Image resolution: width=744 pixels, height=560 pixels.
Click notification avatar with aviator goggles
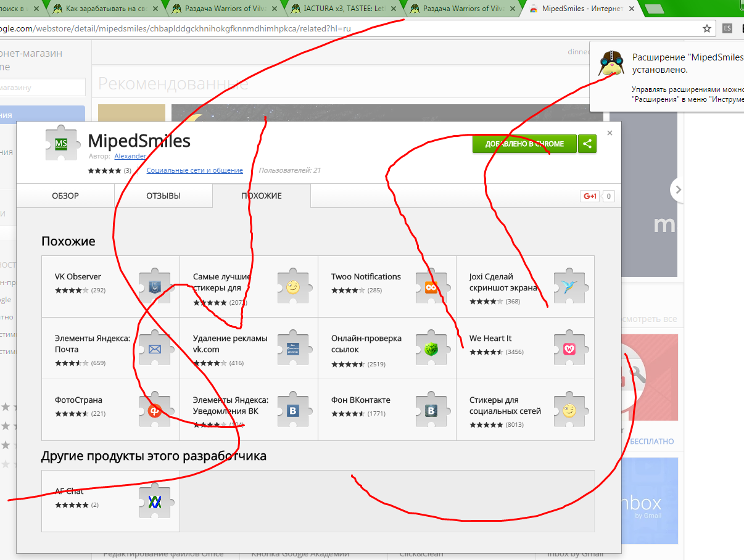(x=612, y=64)
